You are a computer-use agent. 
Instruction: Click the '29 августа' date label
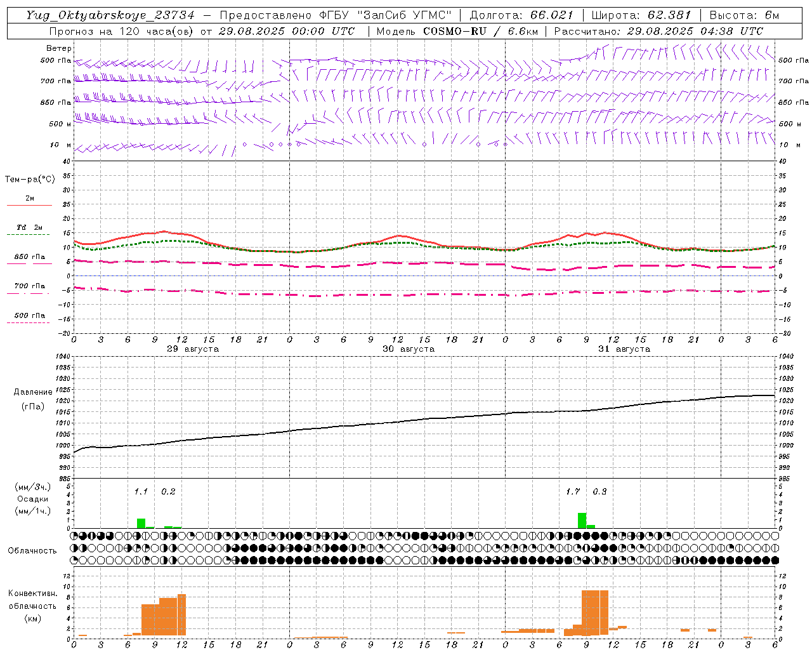click(192, 349)
